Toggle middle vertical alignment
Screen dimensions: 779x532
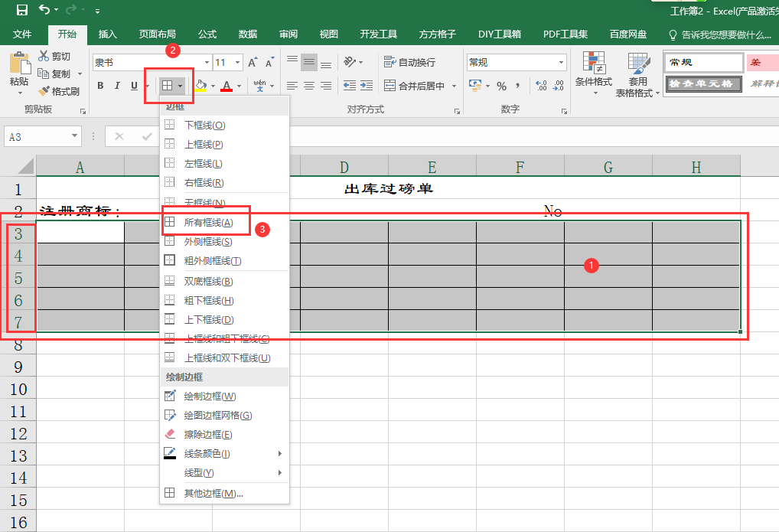click(309, 62)
